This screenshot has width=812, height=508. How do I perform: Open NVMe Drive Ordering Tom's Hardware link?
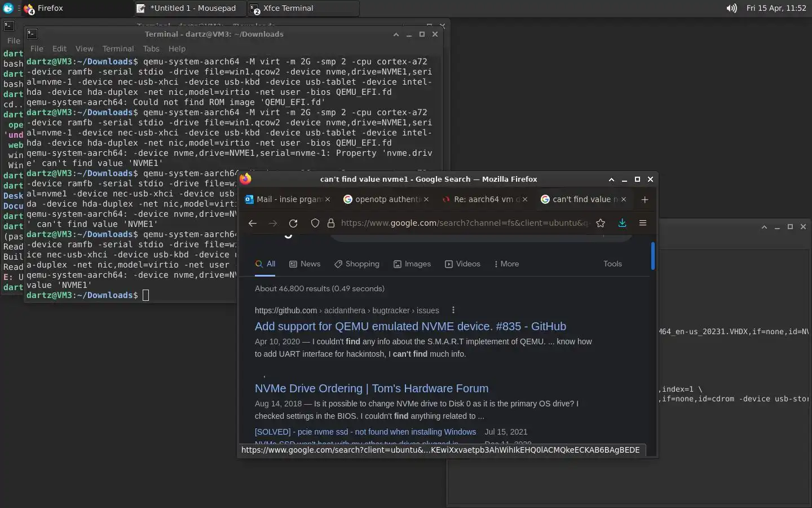[372, 388]
